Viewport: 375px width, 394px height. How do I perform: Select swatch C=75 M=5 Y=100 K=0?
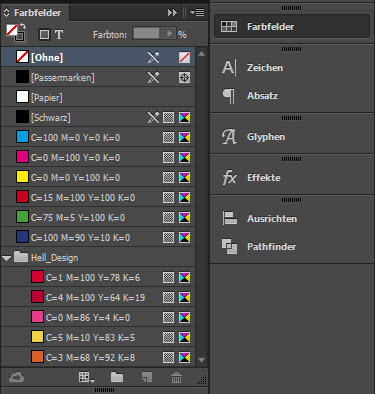coord(98,217)
